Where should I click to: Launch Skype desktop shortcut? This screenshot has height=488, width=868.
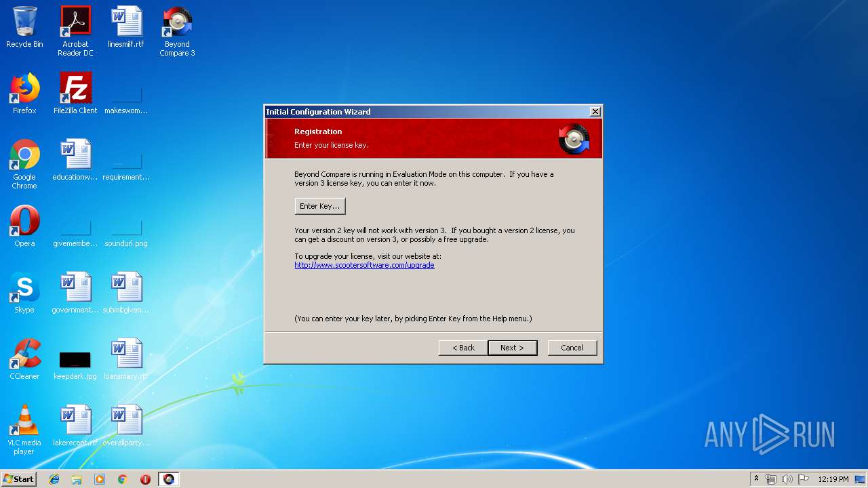tap(24, 293)
